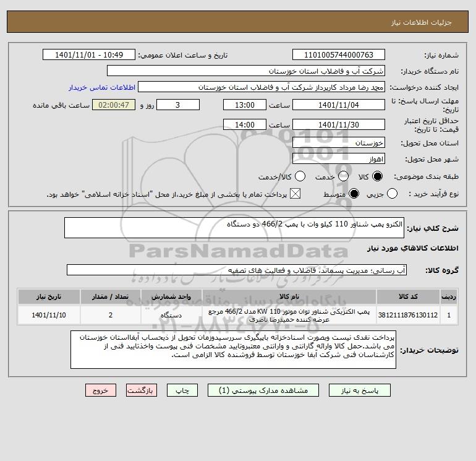Click the remaining time countdown 02:00:47

114,105
